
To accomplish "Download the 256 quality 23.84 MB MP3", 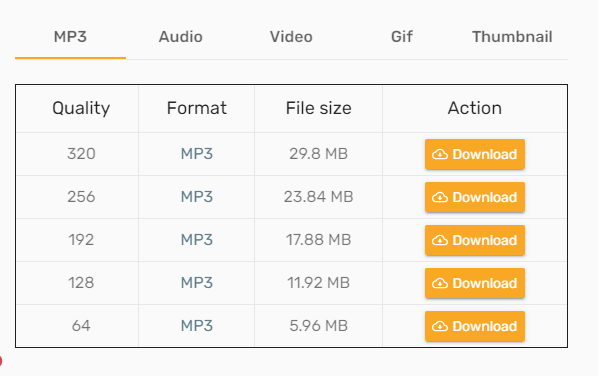I will [x=475, y=197].
